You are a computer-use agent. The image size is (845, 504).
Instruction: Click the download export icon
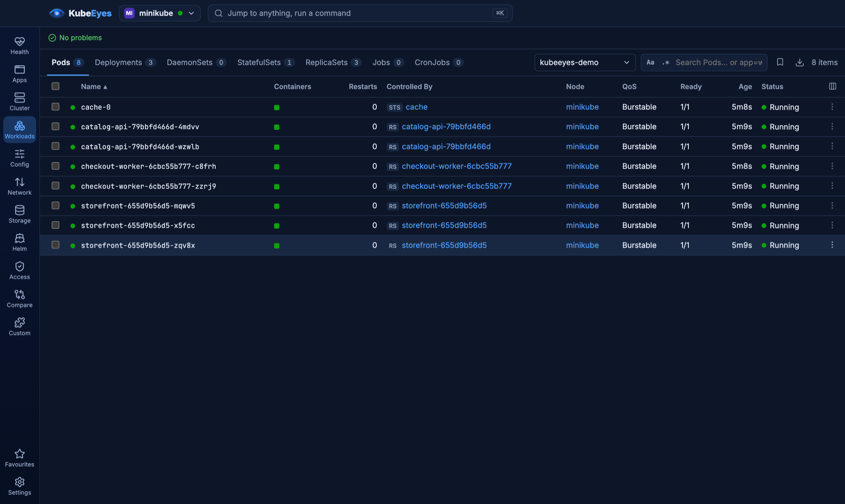[x=799, y=62]
